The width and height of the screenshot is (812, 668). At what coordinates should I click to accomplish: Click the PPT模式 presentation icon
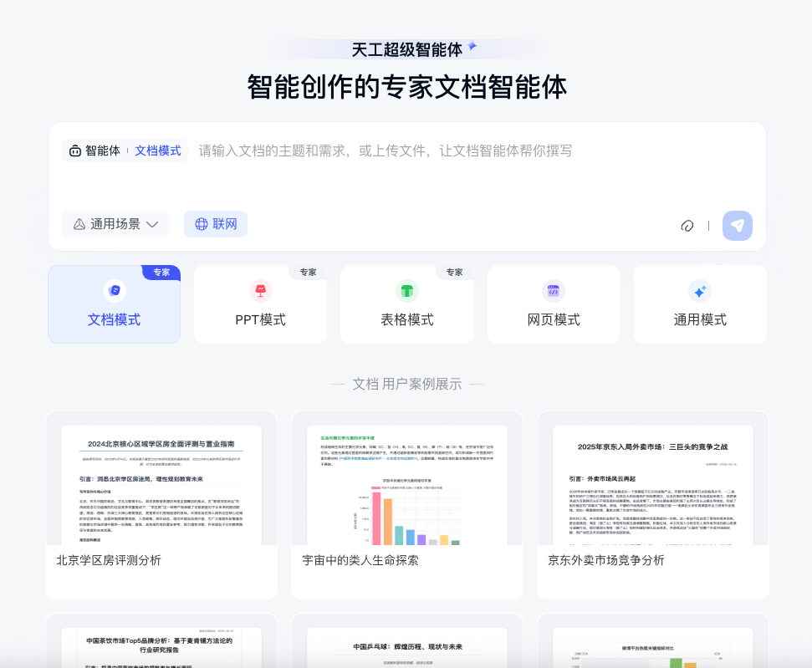tap(260, 290)
